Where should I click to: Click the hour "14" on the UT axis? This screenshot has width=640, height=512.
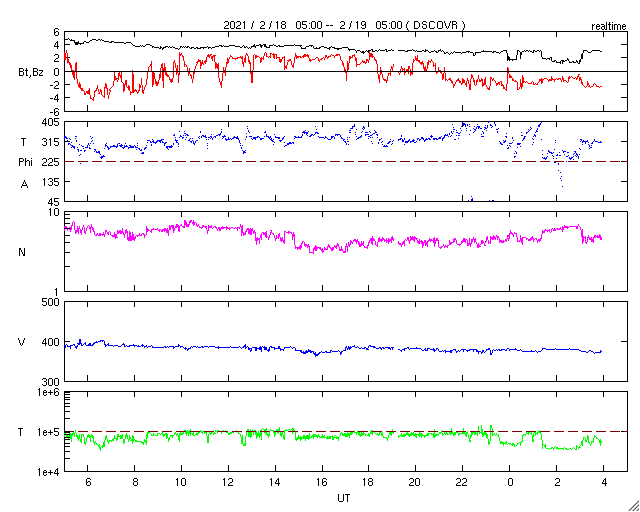point(276,483)
